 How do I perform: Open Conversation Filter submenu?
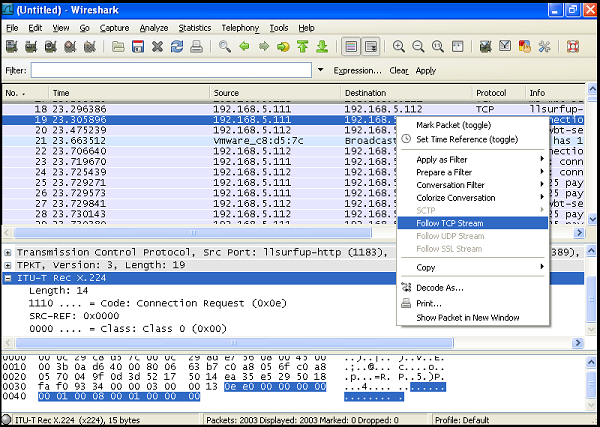pos(473,185)
